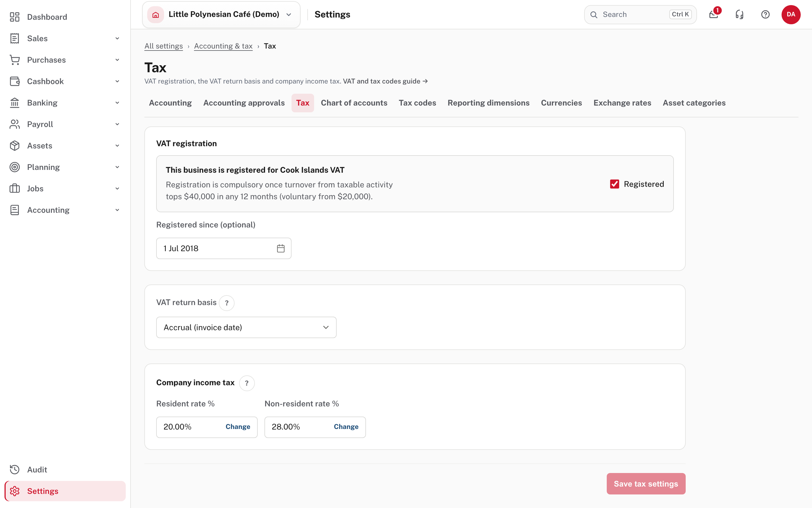
Task: Show help tooltip for VAT return basis
Action: [227, 303]
